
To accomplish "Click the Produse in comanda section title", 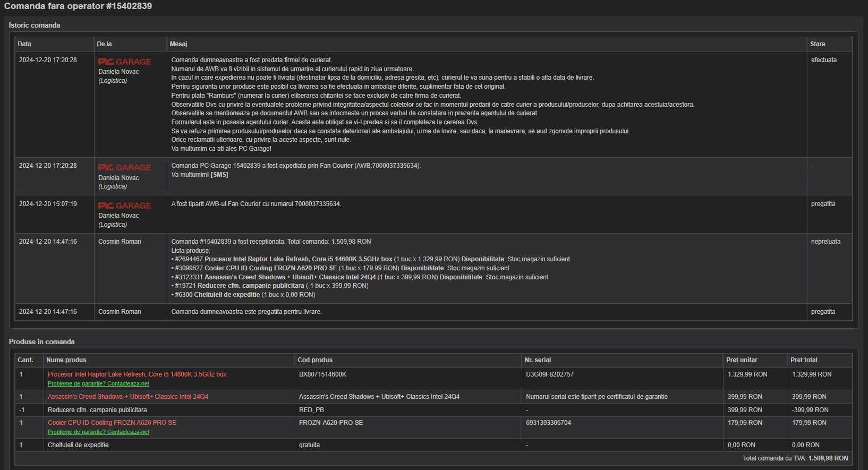I will (x=41, y=341).
